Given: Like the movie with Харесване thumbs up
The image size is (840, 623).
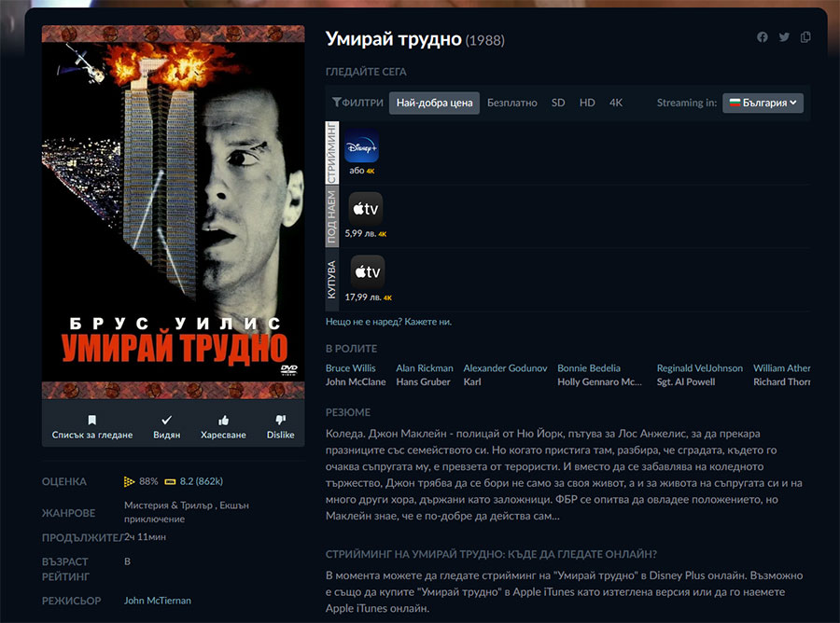Looking at the screenshot, I should 223,426.
